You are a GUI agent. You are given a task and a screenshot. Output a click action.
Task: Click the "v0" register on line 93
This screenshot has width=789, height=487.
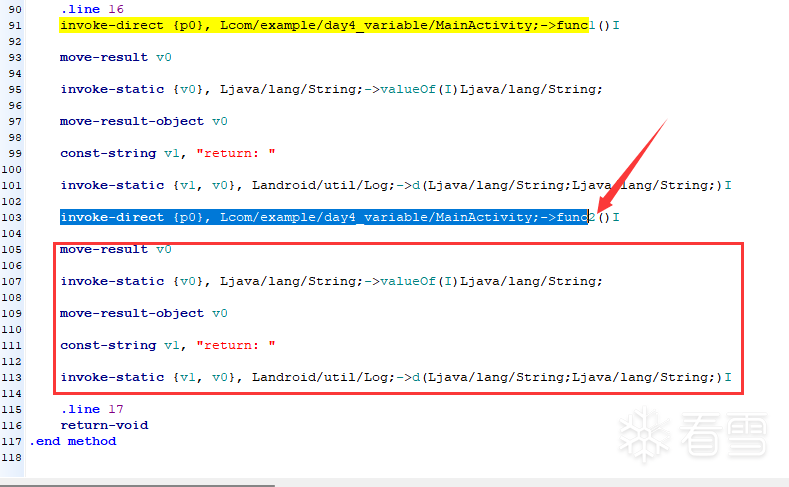(x=164, y=57)
